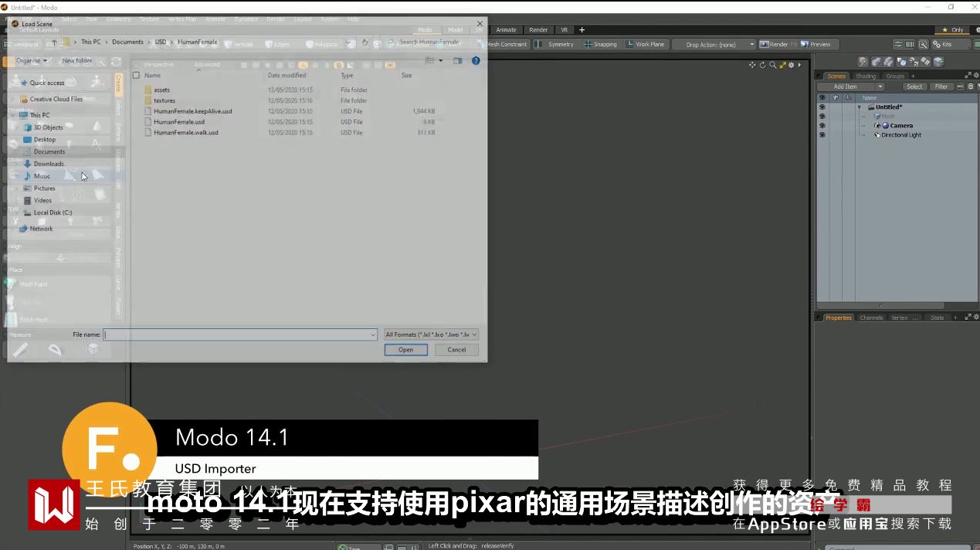The image size is (980, 550).
Task: Click the viewport zoom magnifier icon
Action: click(772, 65)
